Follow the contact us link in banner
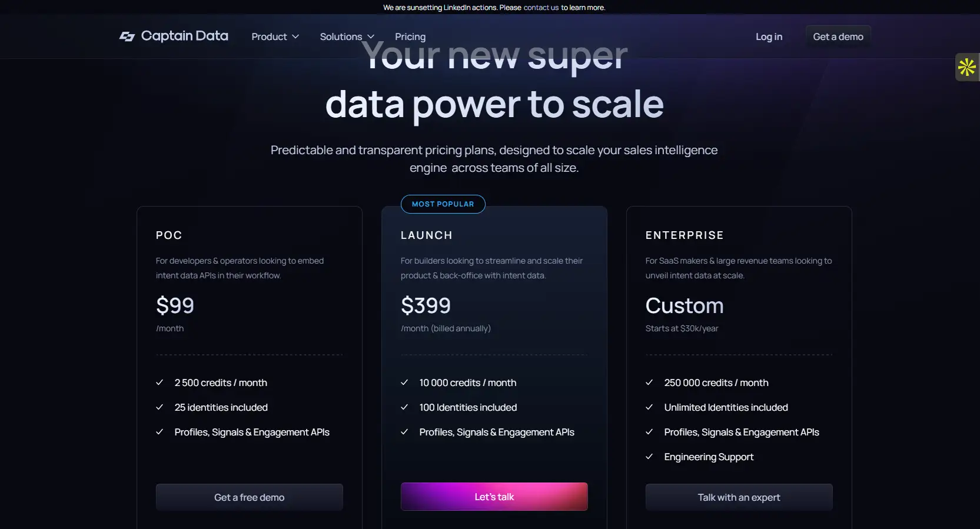980x529 pixels. (x=541, y=8)
